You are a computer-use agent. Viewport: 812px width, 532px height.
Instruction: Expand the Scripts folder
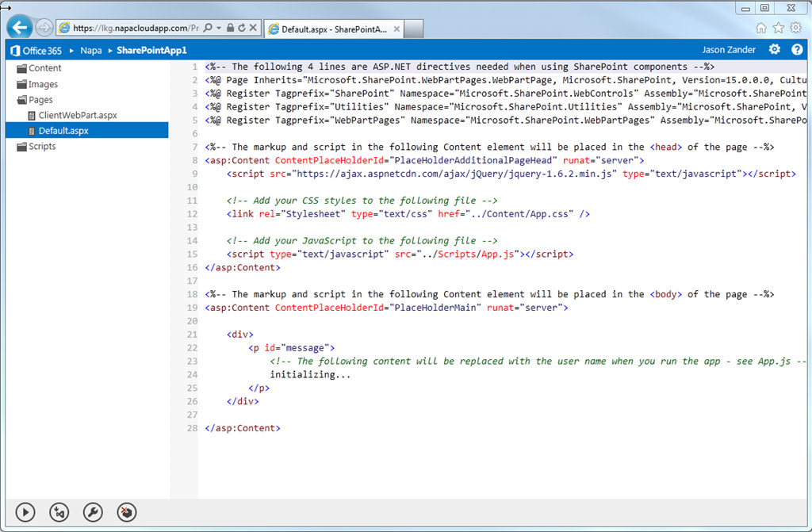[36, 147]
